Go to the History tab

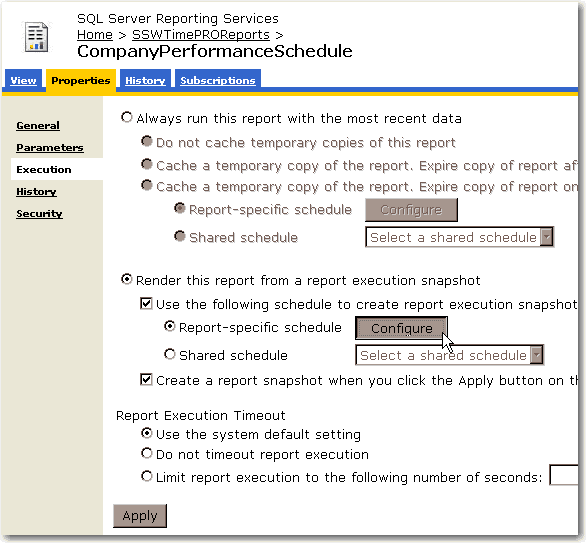coord(145,80)
